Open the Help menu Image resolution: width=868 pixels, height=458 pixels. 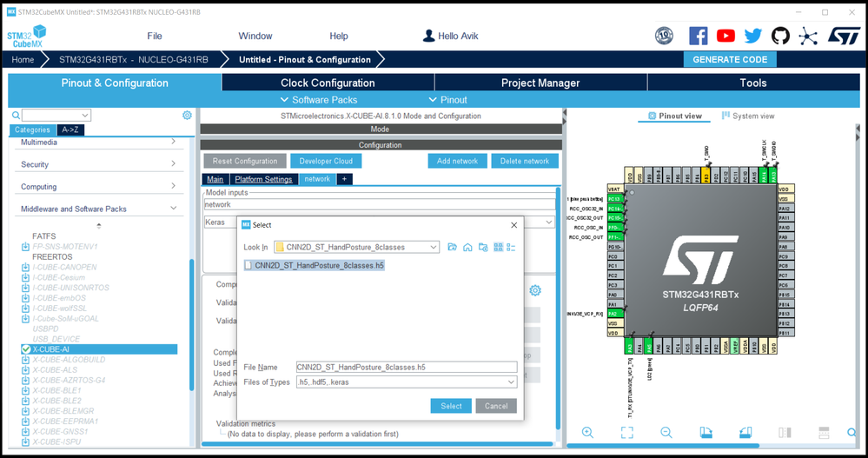point(339,36)
